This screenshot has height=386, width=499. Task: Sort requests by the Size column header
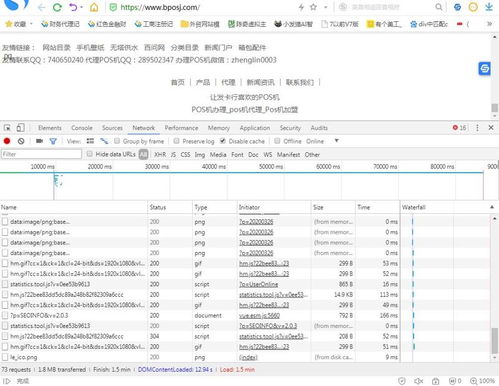[333, 207]
